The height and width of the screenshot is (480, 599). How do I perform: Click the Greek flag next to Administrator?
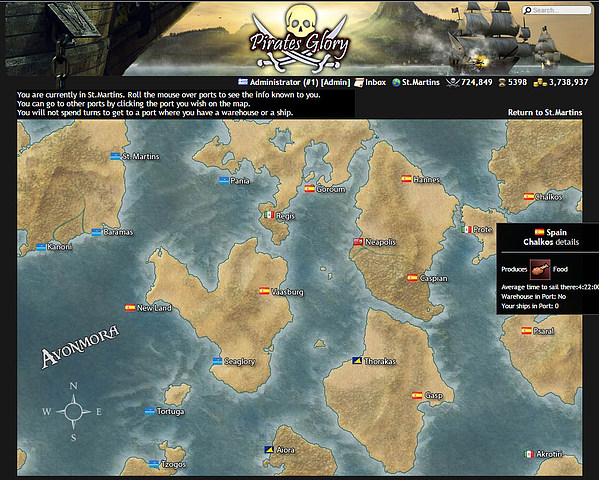pos(243,82)
